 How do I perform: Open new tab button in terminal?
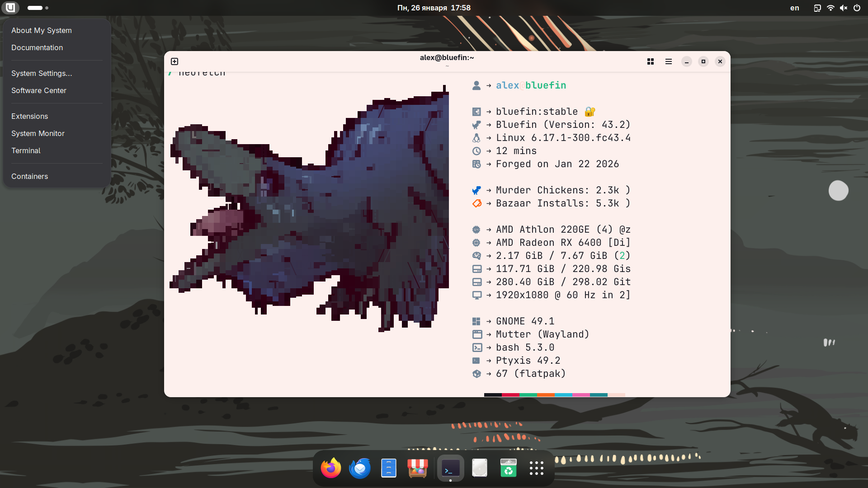tap(175, 61)
